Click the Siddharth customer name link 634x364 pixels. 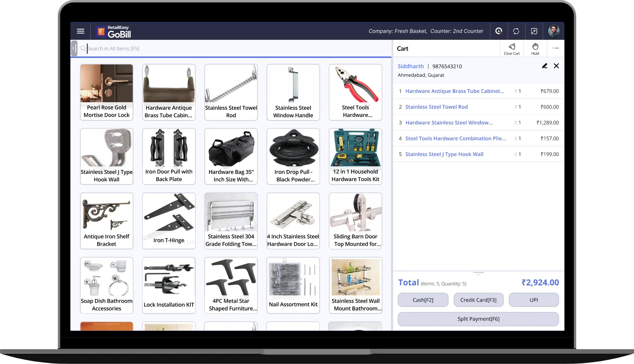point(411,66)
